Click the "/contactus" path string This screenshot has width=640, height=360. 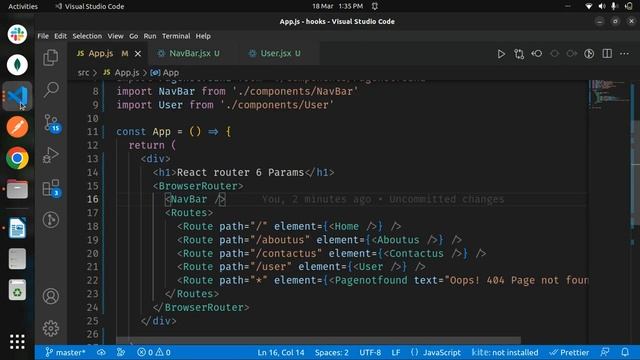coord(286,253)
